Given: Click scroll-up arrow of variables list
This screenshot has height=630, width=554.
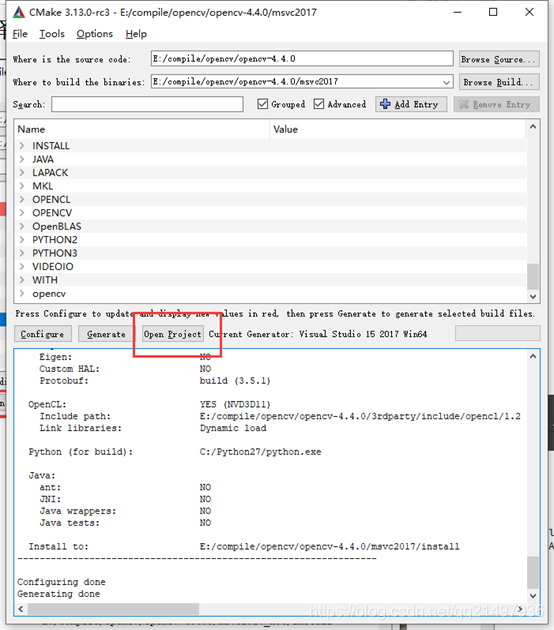Looking at the screenshot, I should [x=533, y=127].
